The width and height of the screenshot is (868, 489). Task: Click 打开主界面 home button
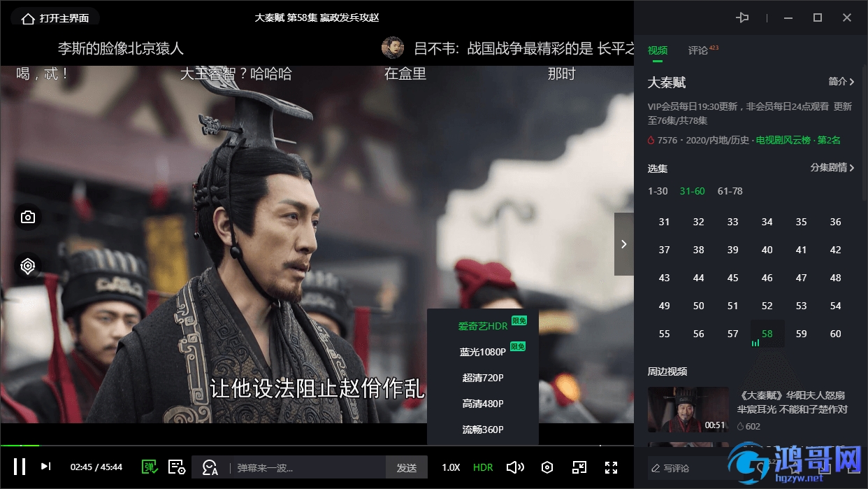[x=56, y=19]
